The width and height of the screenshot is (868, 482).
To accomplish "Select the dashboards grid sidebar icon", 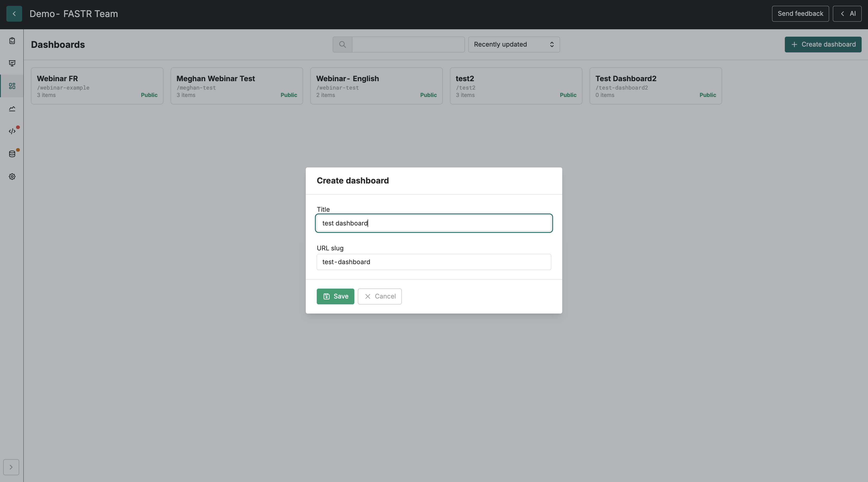I will 12,86.
